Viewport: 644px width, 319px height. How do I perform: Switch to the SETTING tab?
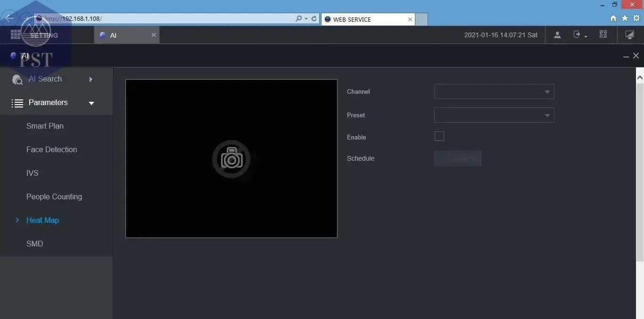43,35
